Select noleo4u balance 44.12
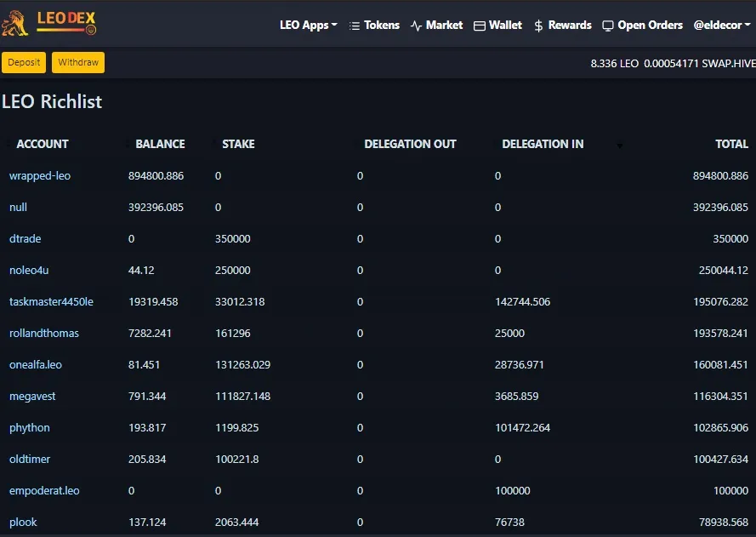This screenshot has height=537, width=756. coord(141,270)
